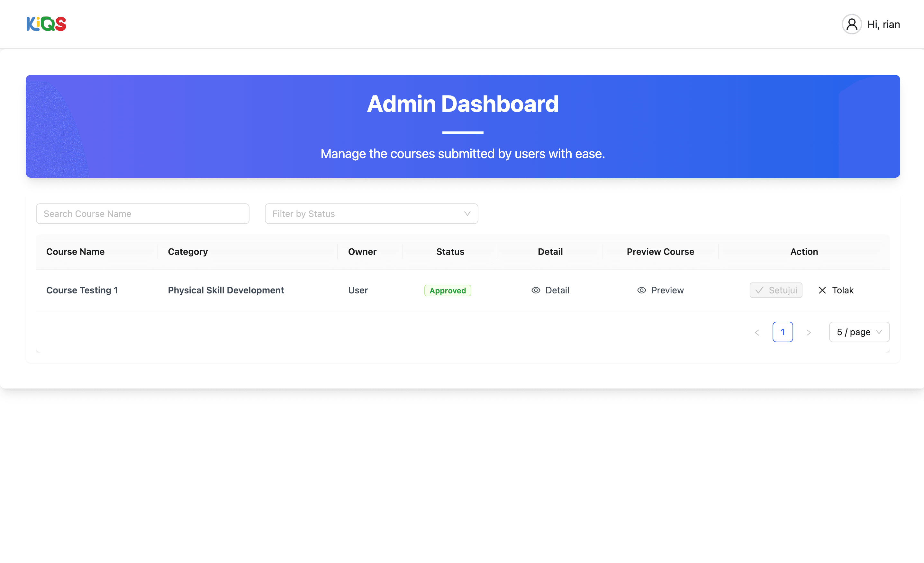
Task: Select the Course Name column header
Action: click(x=75, y=252)
